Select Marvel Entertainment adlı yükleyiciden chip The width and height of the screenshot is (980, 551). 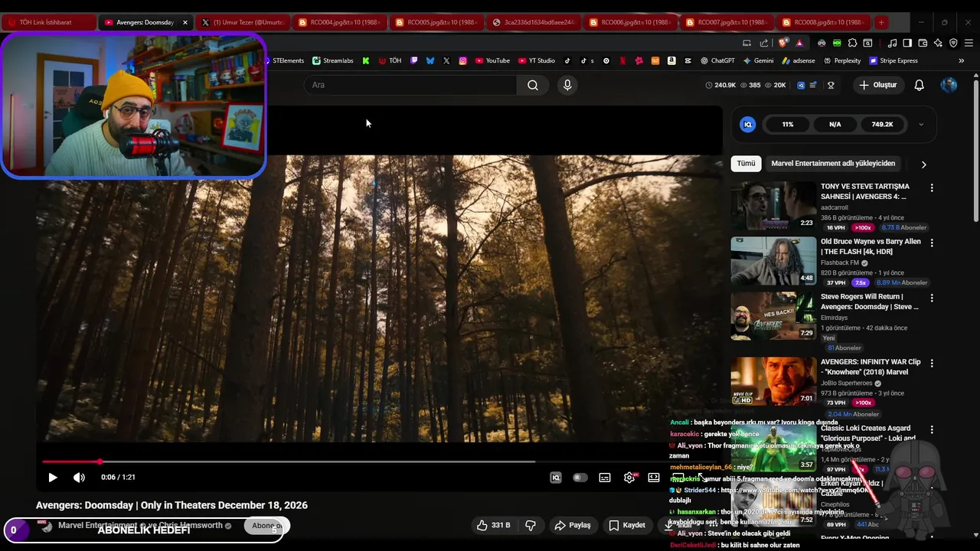(x=833, y=163)
